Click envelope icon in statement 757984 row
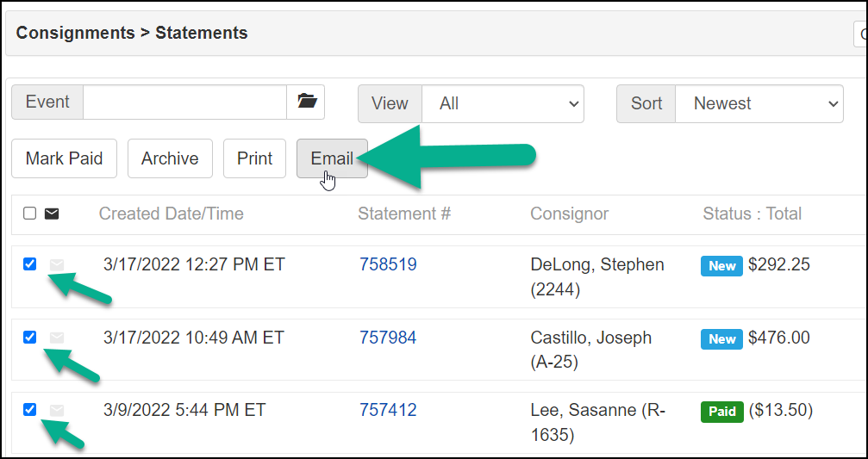This screenshot has width=868, height=459. (x=57, y=338)
